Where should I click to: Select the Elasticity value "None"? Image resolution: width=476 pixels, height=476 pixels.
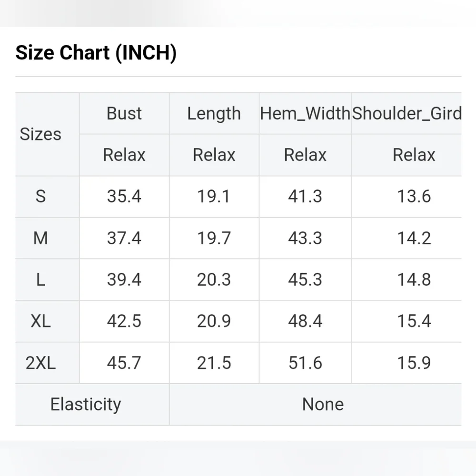pos(323,404)
